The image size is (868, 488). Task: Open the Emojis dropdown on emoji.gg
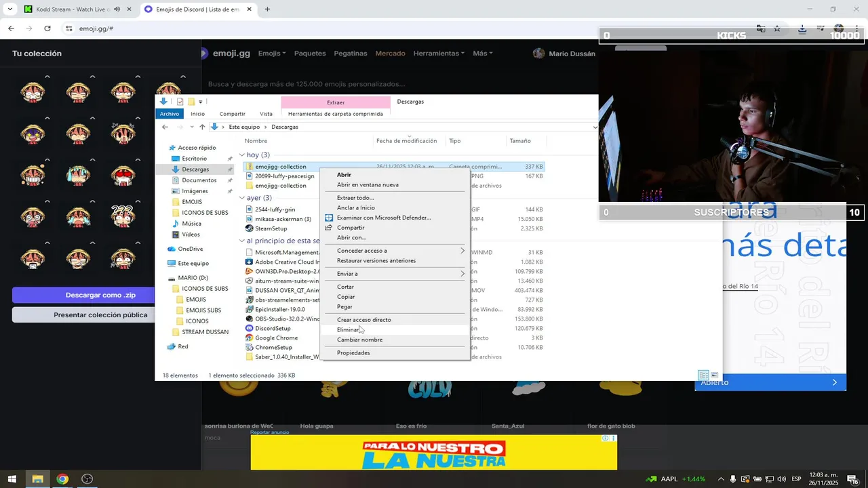pos(272,54)
